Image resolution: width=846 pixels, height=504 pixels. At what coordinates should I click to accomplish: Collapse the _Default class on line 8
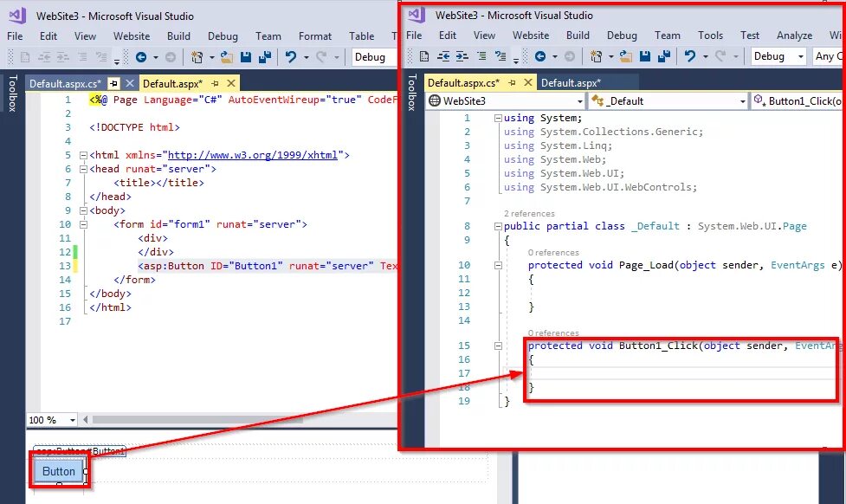(x=498, y=227)
